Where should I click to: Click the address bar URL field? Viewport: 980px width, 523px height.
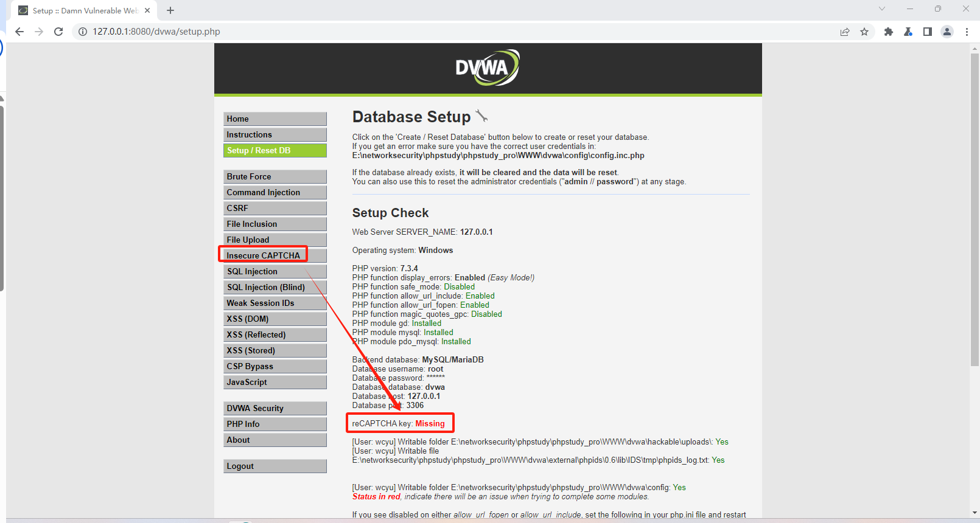(x=457, y=32)
